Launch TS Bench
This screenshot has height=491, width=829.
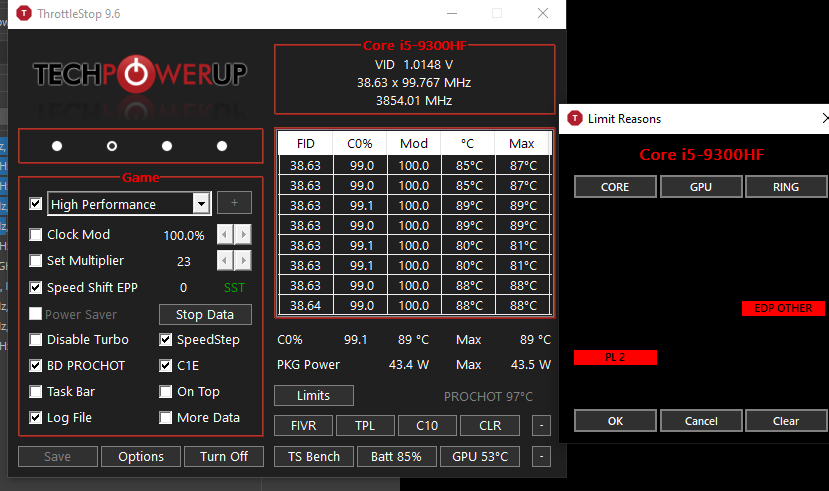[x=314, y=457]
